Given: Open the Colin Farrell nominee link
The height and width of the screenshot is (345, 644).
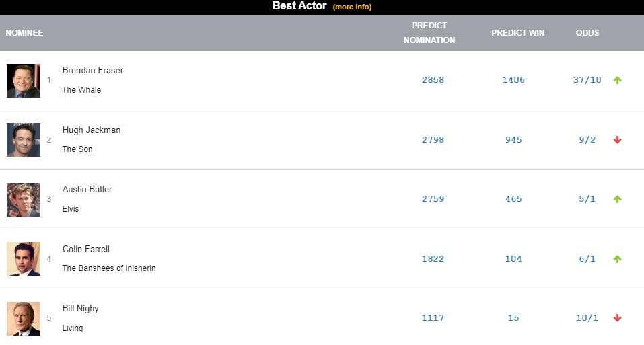Looking at the screenshot, I should pos(86,249).
